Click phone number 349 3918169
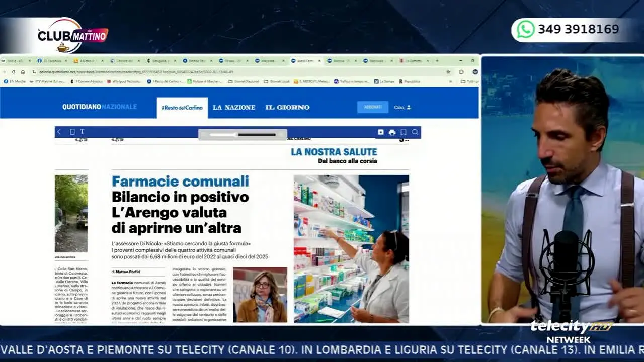644x362 pixels. pyautogui.click(x=579, y=29)
